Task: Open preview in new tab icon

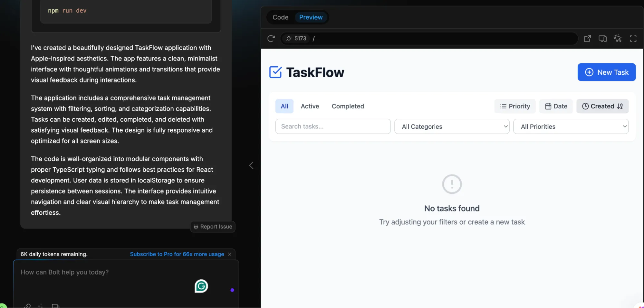Action: click(587, 39)
